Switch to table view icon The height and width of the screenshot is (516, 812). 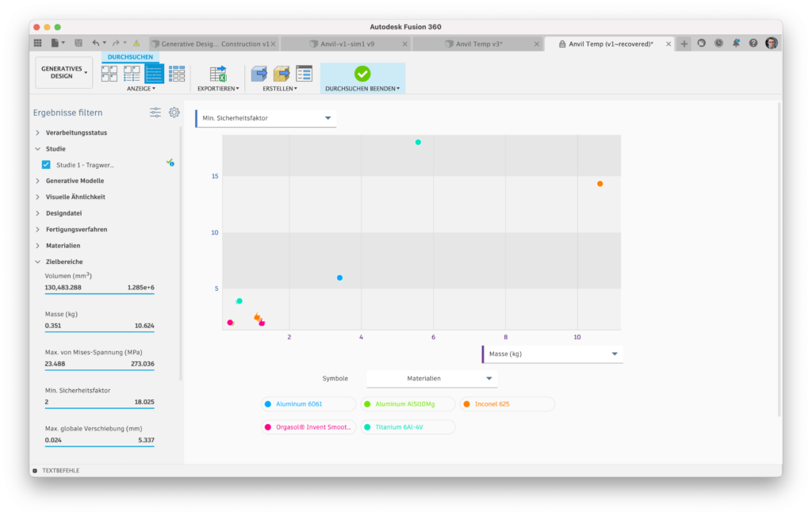click(177, 74)
